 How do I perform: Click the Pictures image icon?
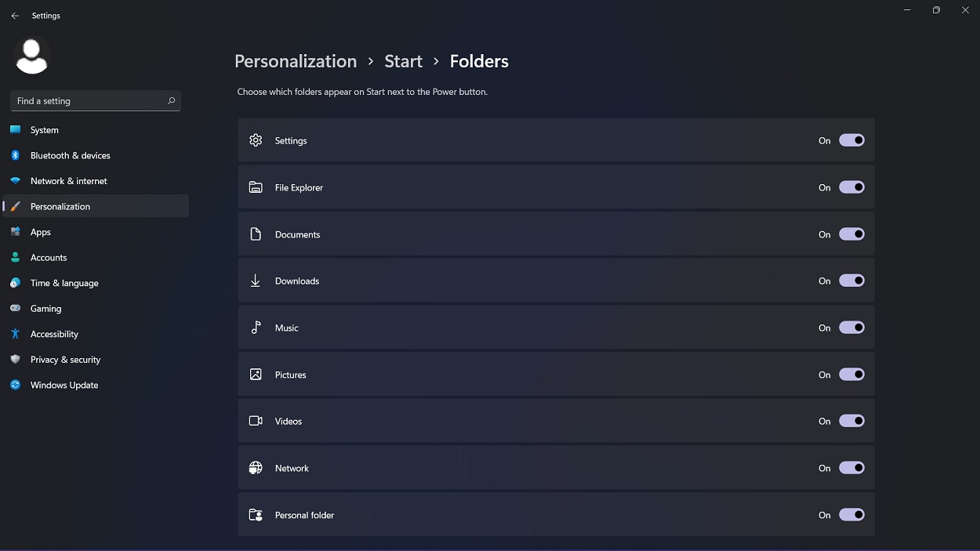tap(256, 374)
